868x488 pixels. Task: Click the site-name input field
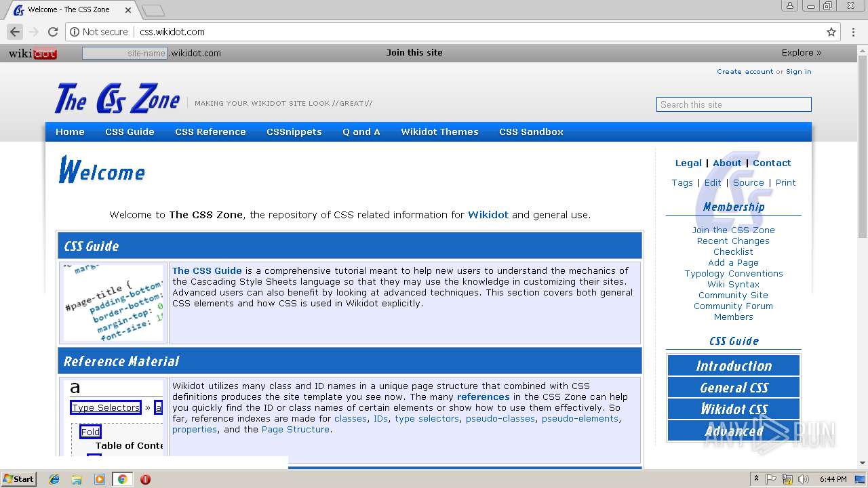pos(125,53)
